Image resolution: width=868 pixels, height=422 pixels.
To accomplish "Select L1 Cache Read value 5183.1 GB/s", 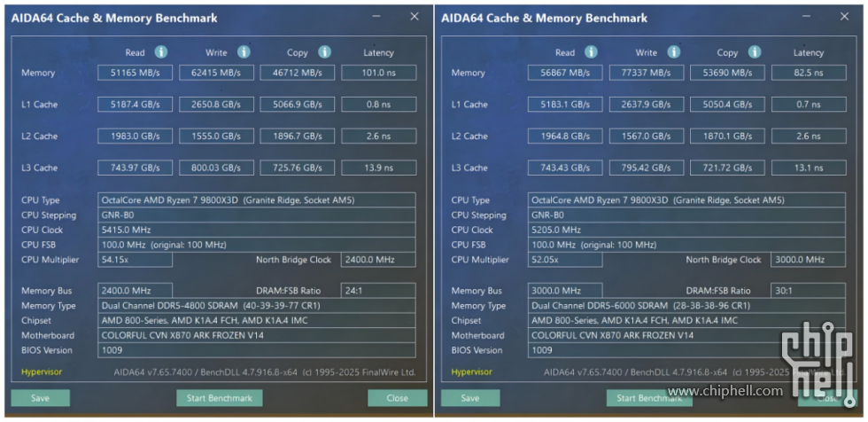I will click(x=565, y=104).
